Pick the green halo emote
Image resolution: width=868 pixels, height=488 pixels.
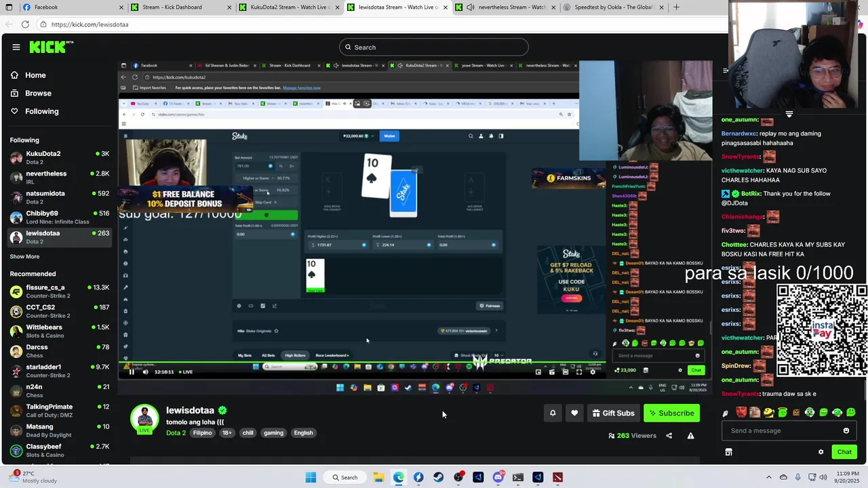783,412
